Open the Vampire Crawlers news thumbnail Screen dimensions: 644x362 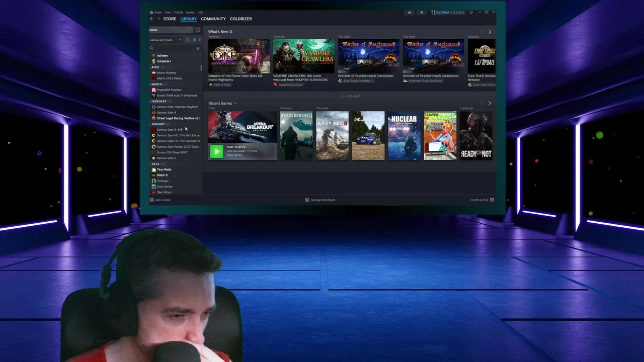coord(303,56)
